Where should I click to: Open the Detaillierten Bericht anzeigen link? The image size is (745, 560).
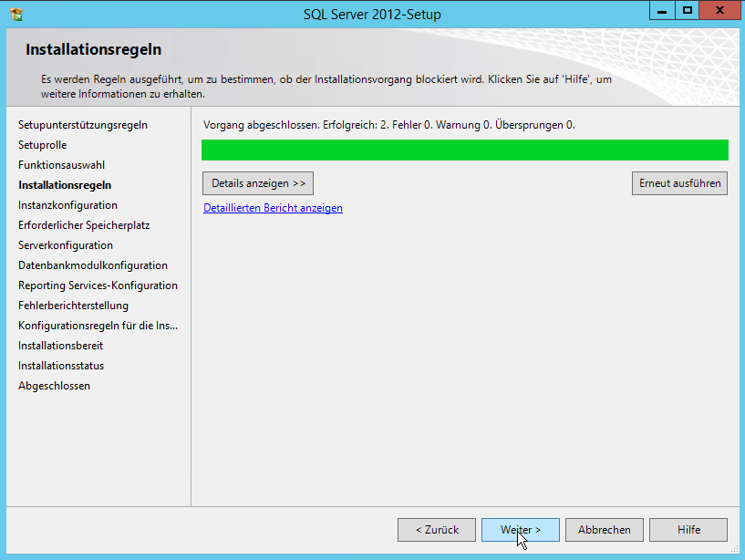pyautogui.click(x=273, y=208)
